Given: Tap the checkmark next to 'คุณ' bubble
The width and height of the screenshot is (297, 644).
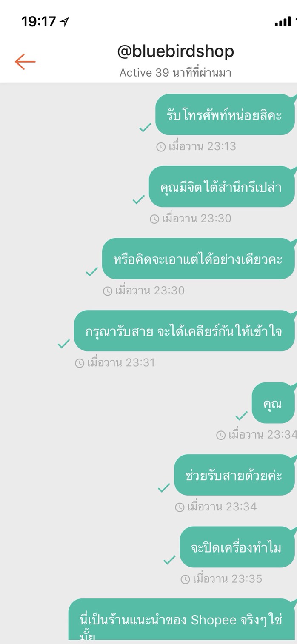Looking at the screenshot, I should [x=242, y=416].
